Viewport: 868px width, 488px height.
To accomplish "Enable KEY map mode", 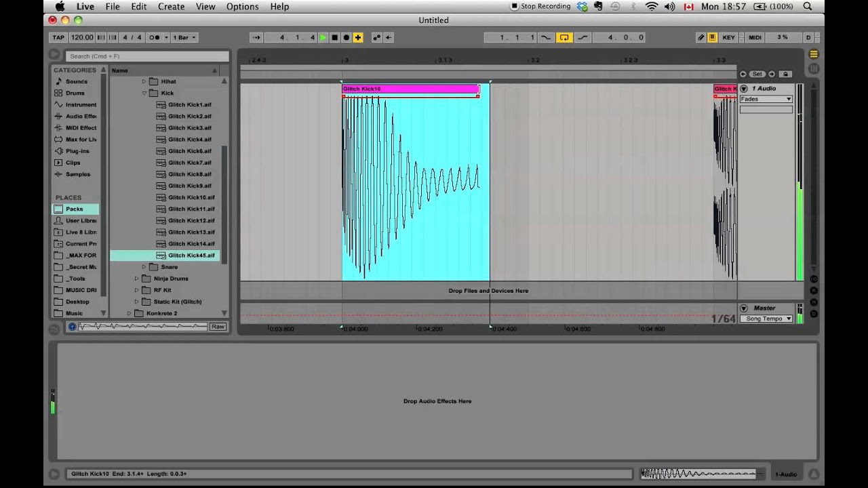I will click(x=728, y=38).
